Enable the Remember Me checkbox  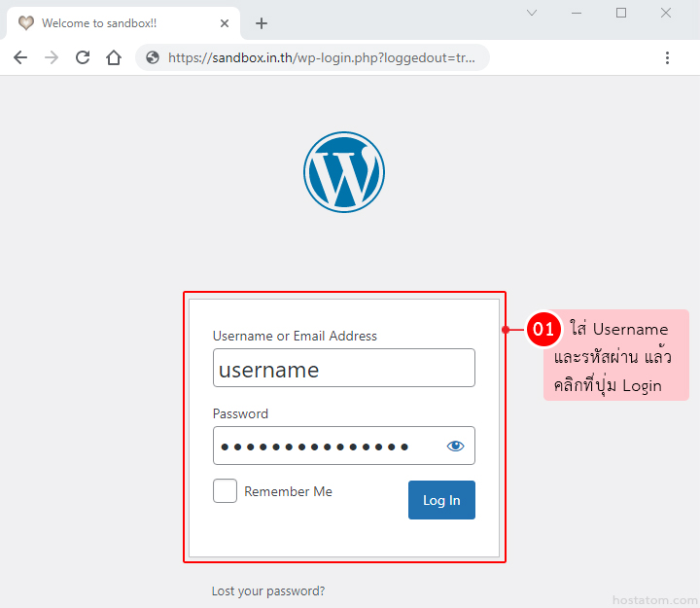point(225,491)
